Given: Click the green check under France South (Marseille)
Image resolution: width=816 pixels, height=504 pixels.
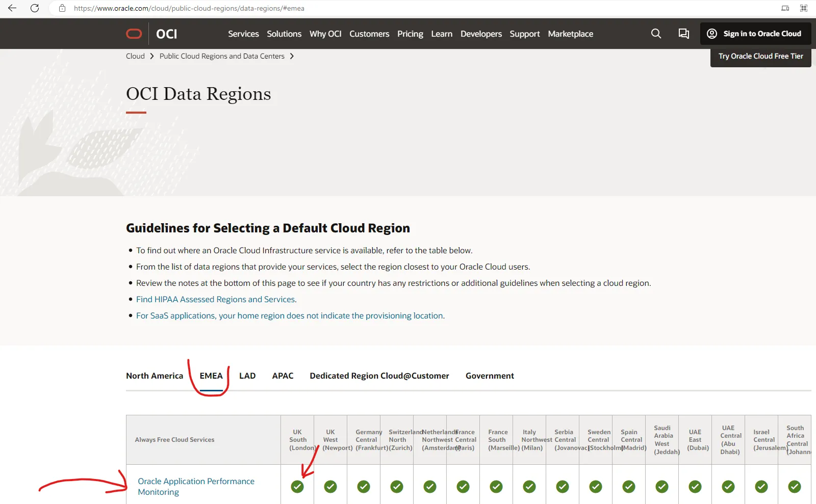Looking at the screenshot, I should (x=496, y=487).
